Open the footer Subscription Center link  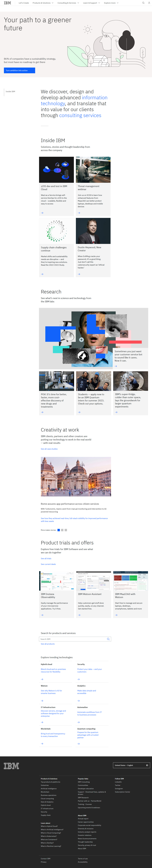pyautogui.click(x=122, y=792)
